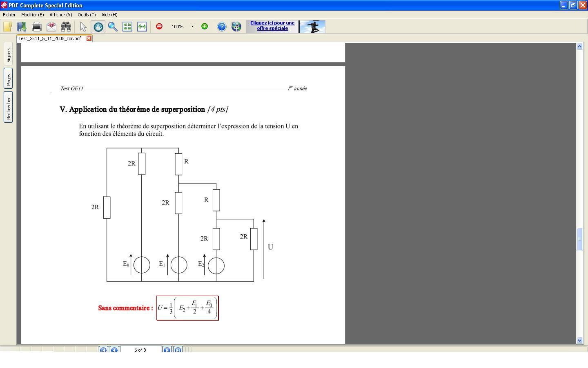
Task: Click the Save document icon
Action: tap(22, 27)
